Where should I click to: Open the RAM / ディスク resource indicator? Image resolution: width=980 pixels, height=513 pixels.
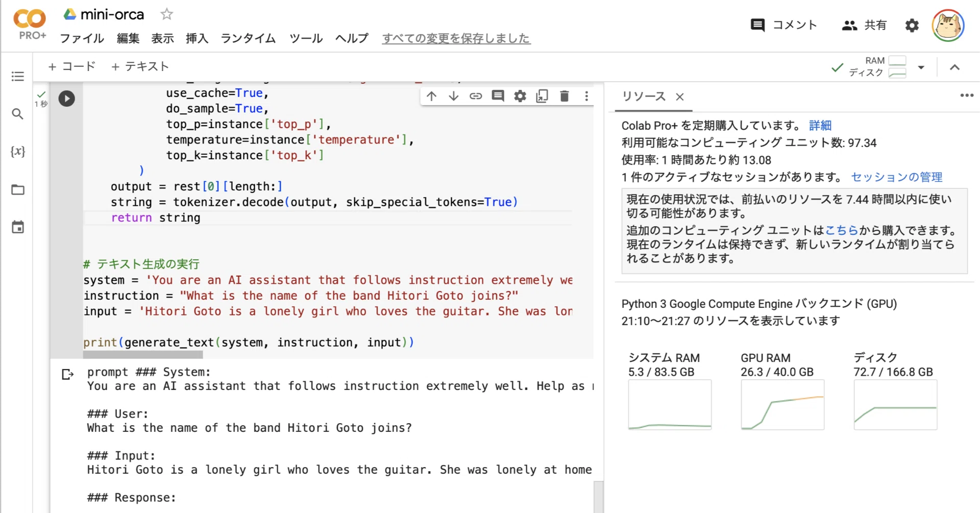877,67
